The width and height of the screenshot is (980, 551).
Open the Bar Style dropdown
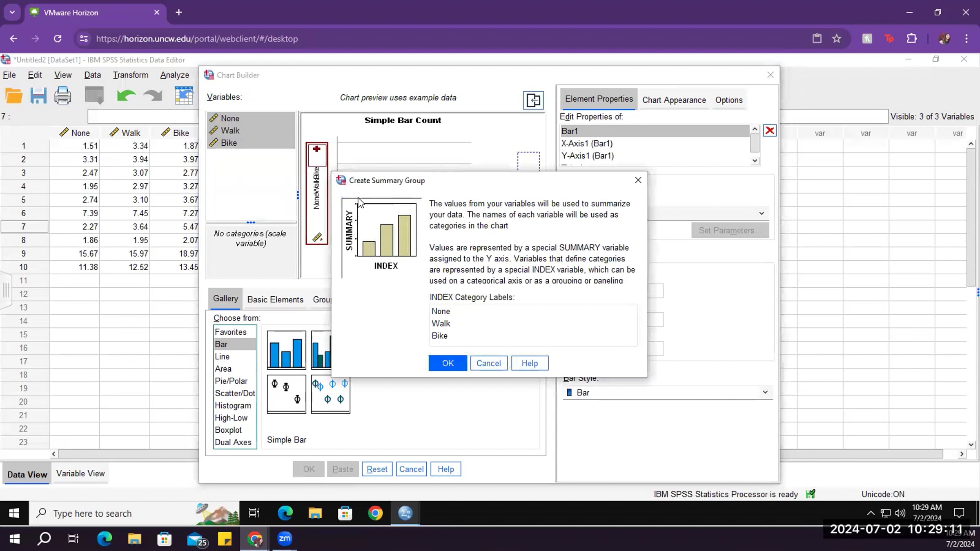[668, 392]
